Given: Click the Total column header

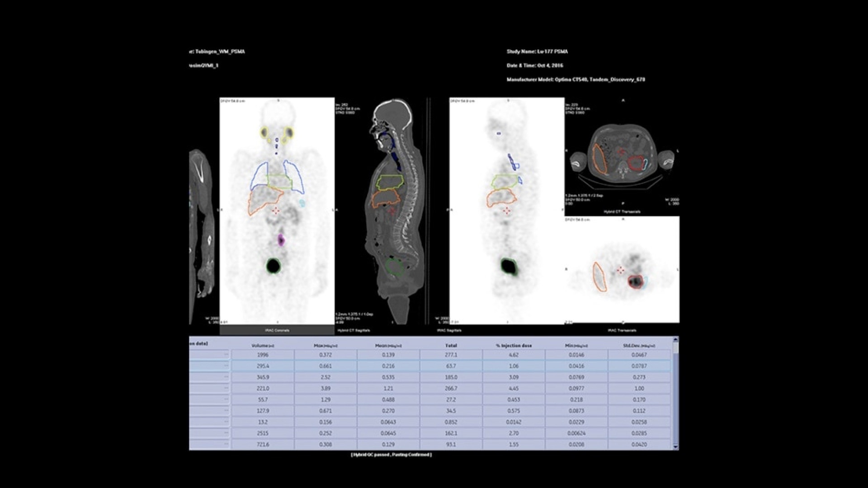Looking at the screenshot, I should pos(451,346).
